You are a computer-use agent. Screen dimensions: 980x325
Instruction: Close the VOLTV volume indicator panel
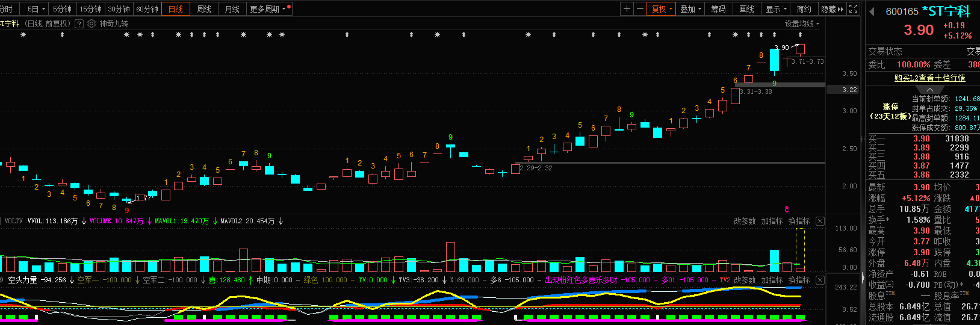click(x=820, y=221)
